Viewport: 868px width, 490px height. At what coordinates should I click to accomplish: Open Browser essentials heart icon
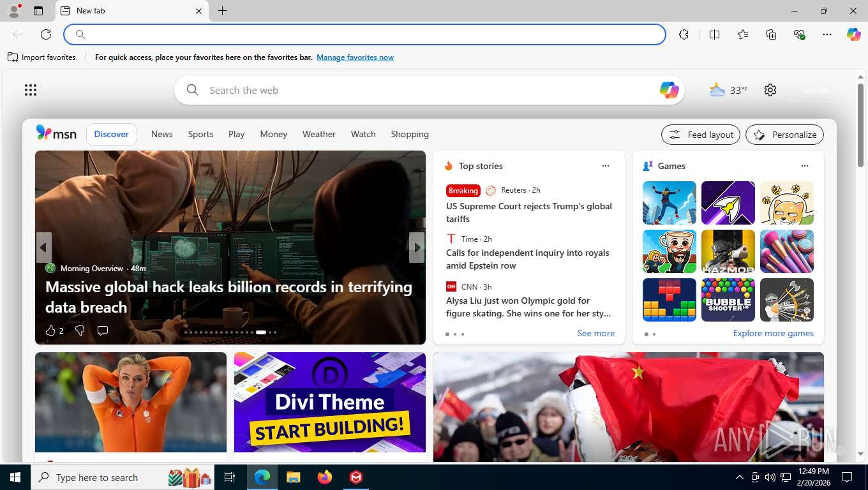coord(799,34)
